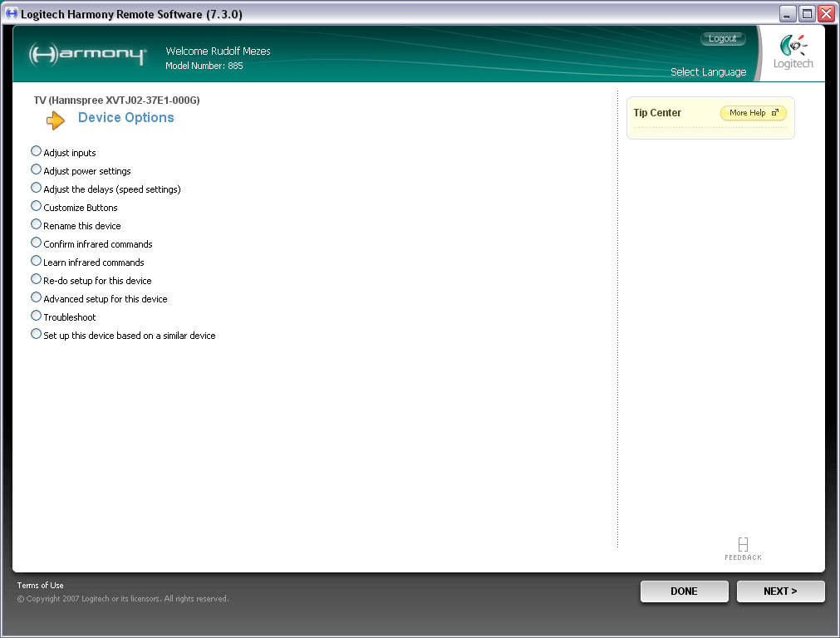Maximize the Harmony Remote Software window
The width and height of the screenshot is (840, 638).
(807, 14)
